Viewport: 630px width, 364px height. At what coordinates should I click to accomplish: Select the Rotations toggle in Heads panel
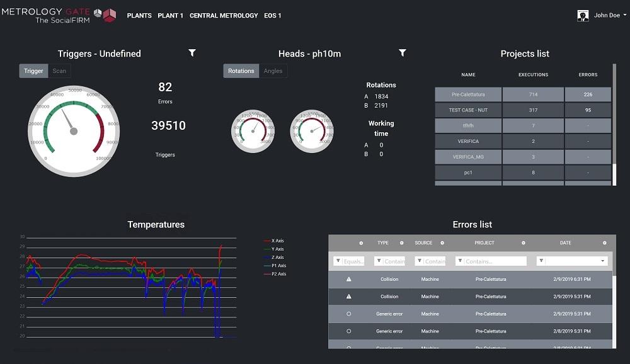[x=241, y=71]
